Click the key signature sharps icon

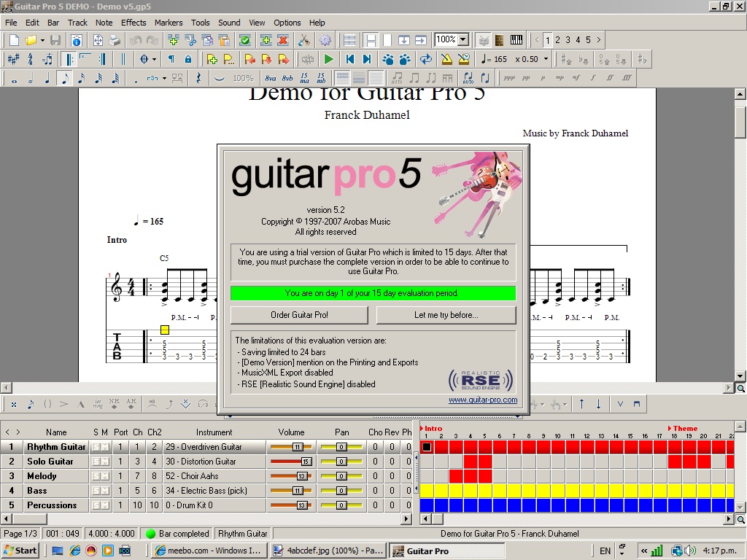(13, 60)
